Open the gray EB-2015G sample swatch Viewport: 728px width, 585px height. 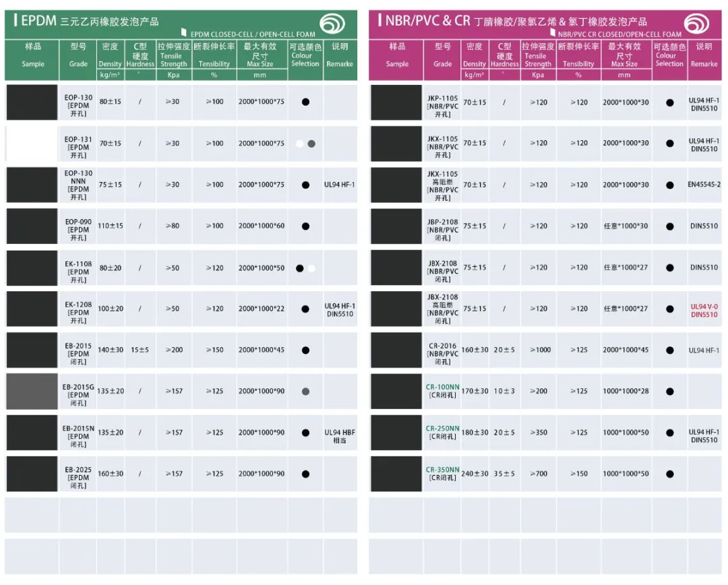point(32,392)
